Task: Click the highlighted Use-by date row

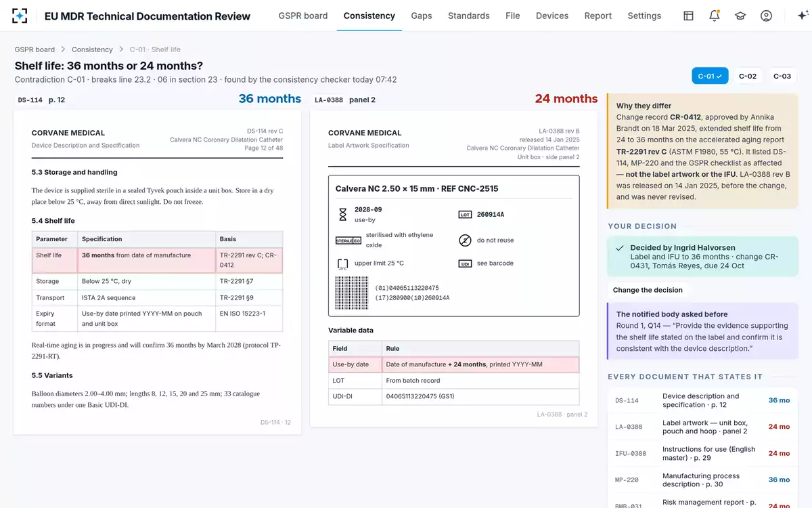Action: click(x=453, y=364)
